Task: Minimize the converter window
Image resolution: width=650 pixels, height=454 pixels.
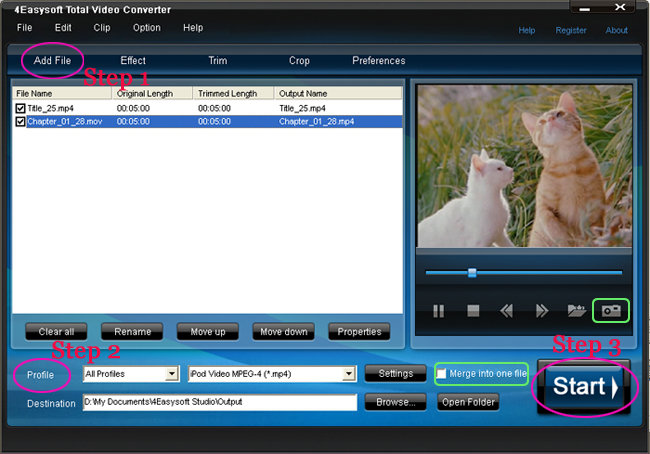Action: click(585, 9)
